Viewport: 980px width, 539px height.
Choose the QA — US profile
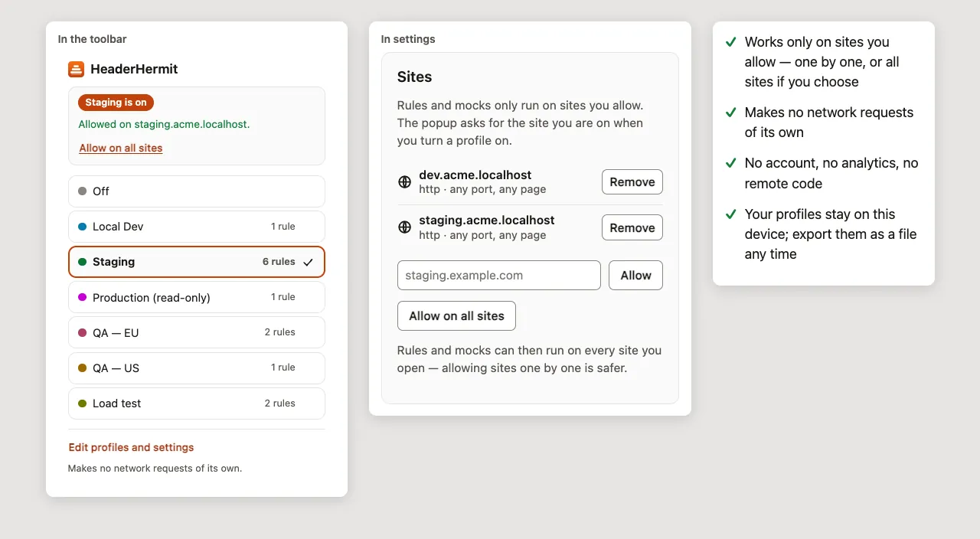[197, 367]
